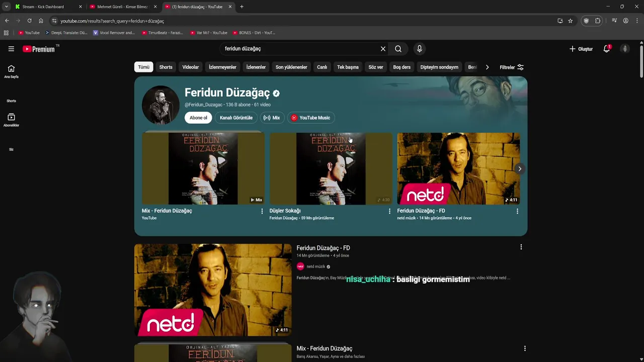Screen dimensions: 644x362
Task: Open the browser home page
Action: point(41,21)
